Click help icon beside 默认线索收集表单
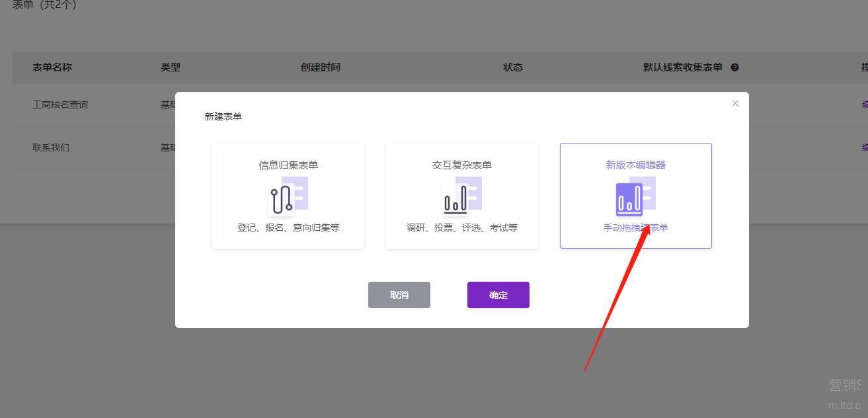This screenshot has height=418, width=868. pyautogui.click(x=734, y=67)
